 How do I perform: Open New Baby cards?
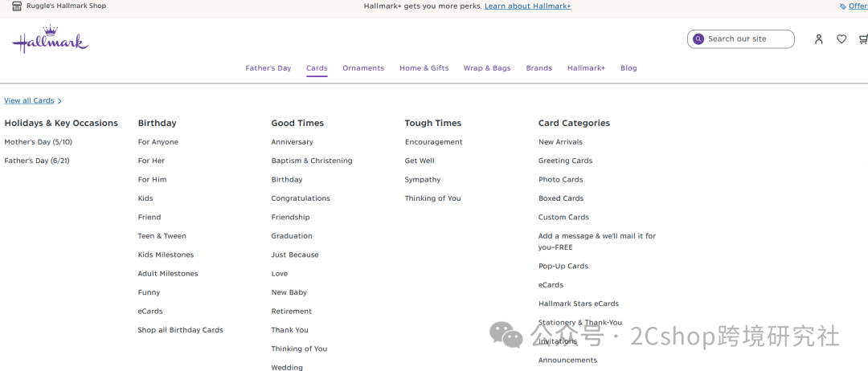289,292
